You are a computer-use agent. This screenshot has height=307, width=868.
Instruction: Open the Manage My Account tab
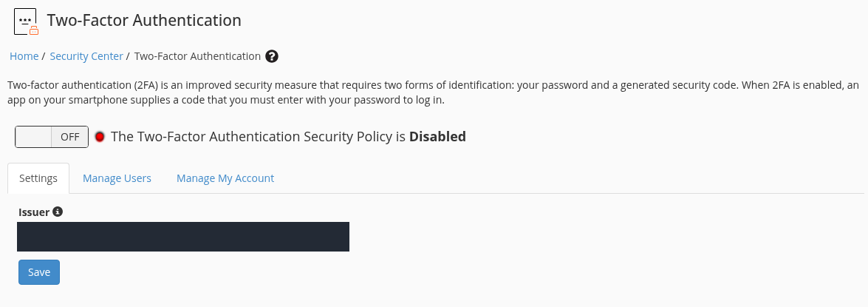tap(225, 178)
